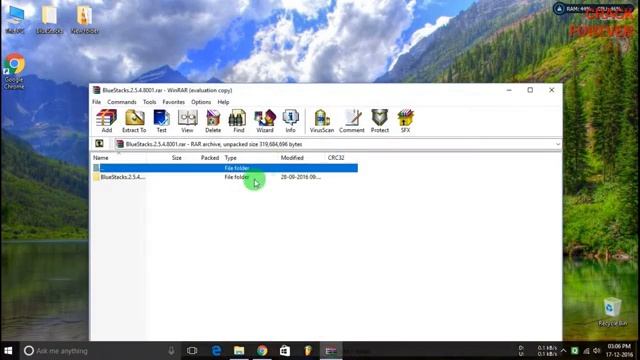
Task: Open the Wizard tool
Action: tap(265, 121)
